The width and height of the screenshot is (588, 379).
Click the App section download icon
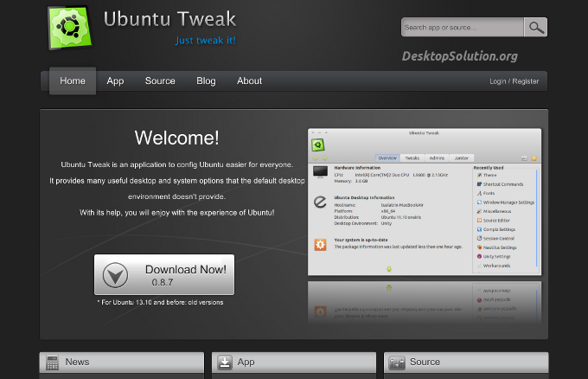(x=225, y=363)
